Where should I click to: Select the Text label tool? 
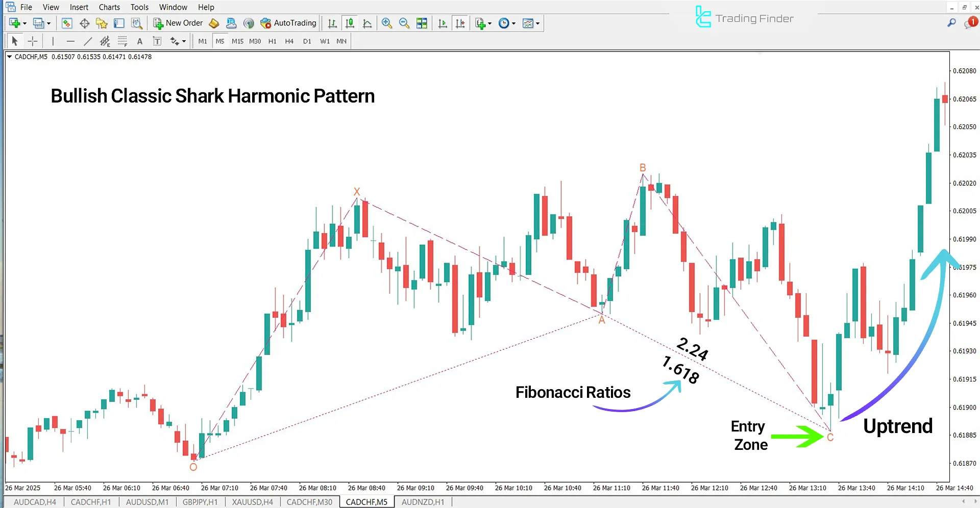tap(140, 41)
